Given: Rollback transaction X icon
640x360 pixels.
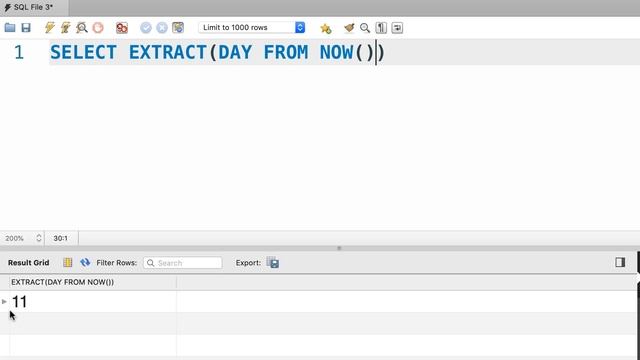Looking at the screenshot, I should [x=162, y=28].
